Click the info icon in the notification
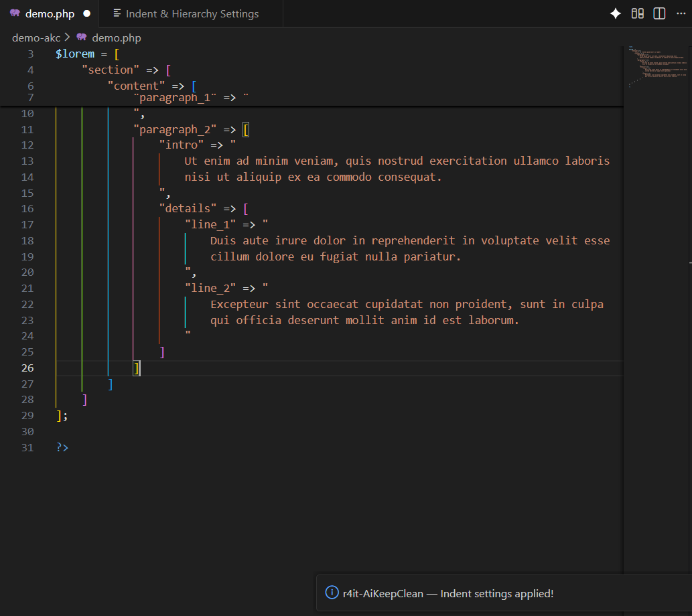Viewport: 692px width, 616px height. click(332, 593)
